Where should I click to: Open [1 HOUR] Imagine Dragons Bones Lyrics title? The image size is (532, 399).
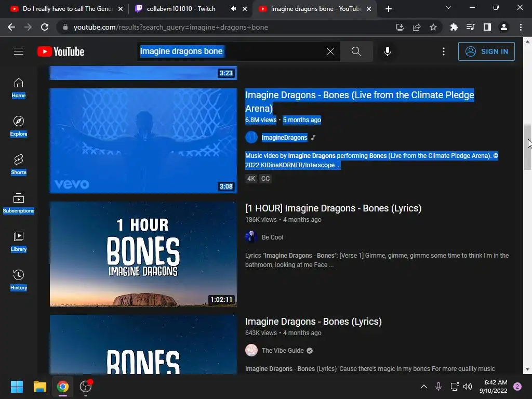(x=333, y=208)
